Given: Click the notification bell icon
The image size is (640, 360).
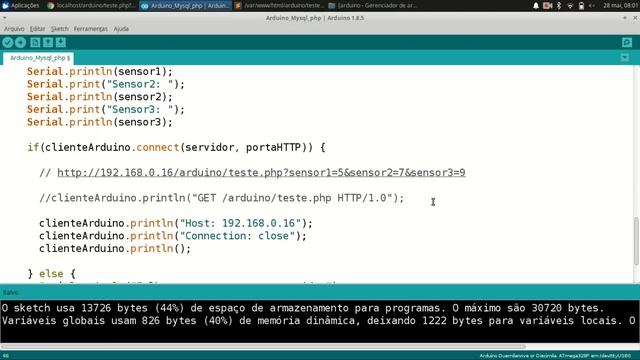Looking at the screenshot, I should click(536, 6).
